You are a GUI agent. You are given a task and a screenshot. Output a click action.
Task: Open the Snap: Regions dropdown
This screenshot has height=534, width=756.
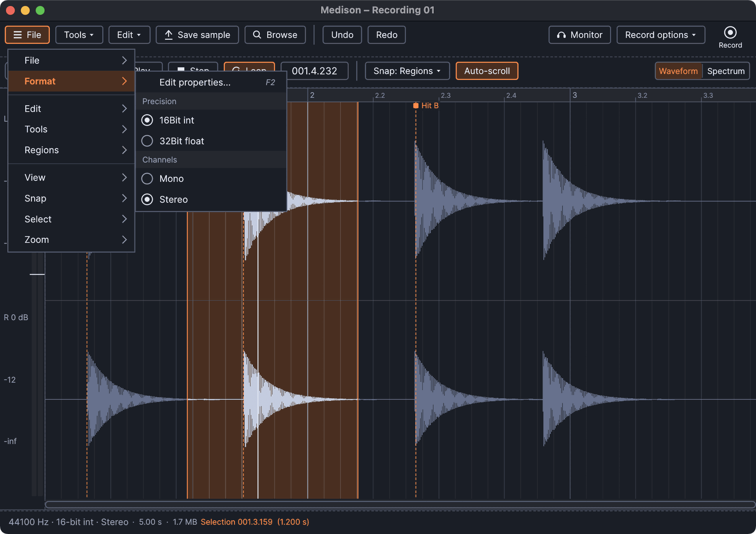(x=407, y=71)
